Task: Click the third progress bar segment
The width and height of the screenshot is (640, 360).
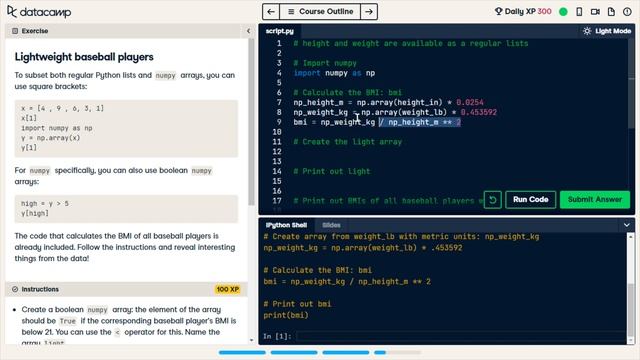Action: (x=346, y=352)
